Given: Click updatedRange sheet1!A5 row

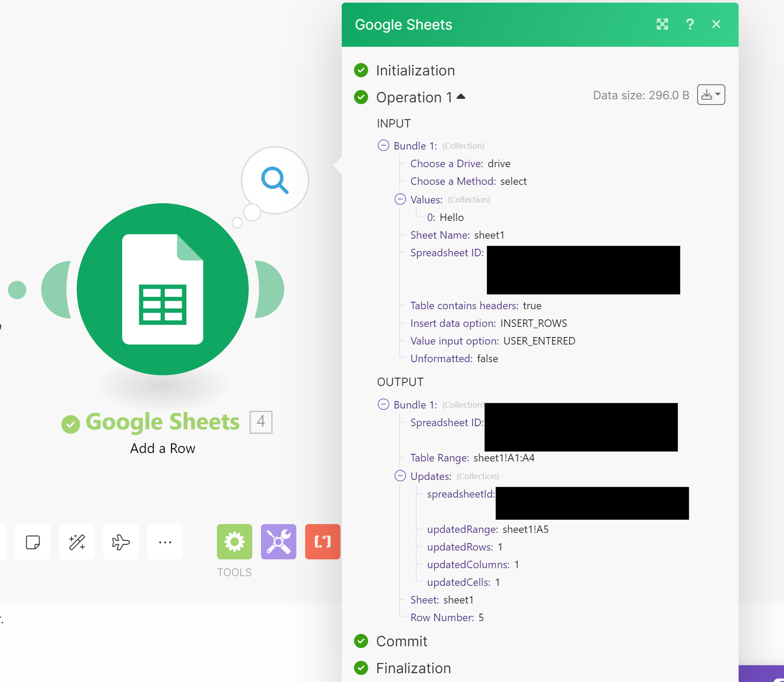Looking at the screenshot, I should [488, 529].
